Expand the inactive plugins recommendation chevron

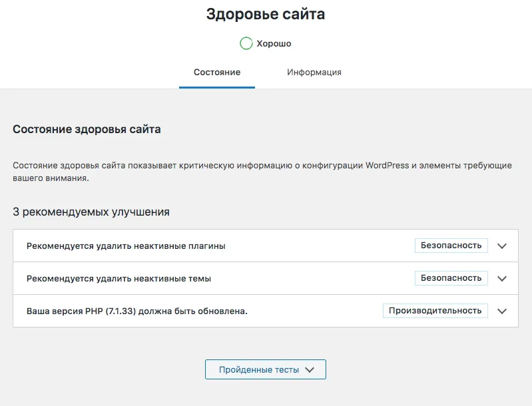(x=502, y=246)
